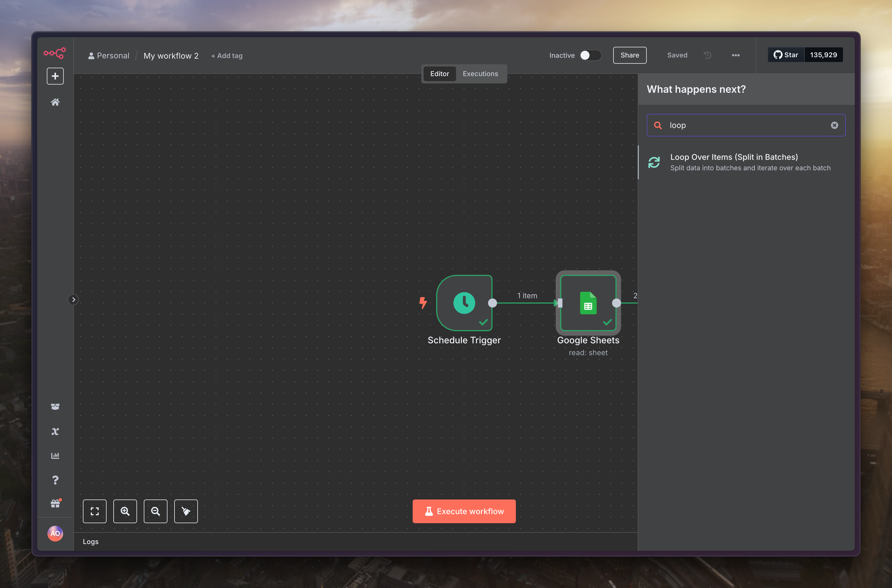Open the templates box icon

click(55, 407)
